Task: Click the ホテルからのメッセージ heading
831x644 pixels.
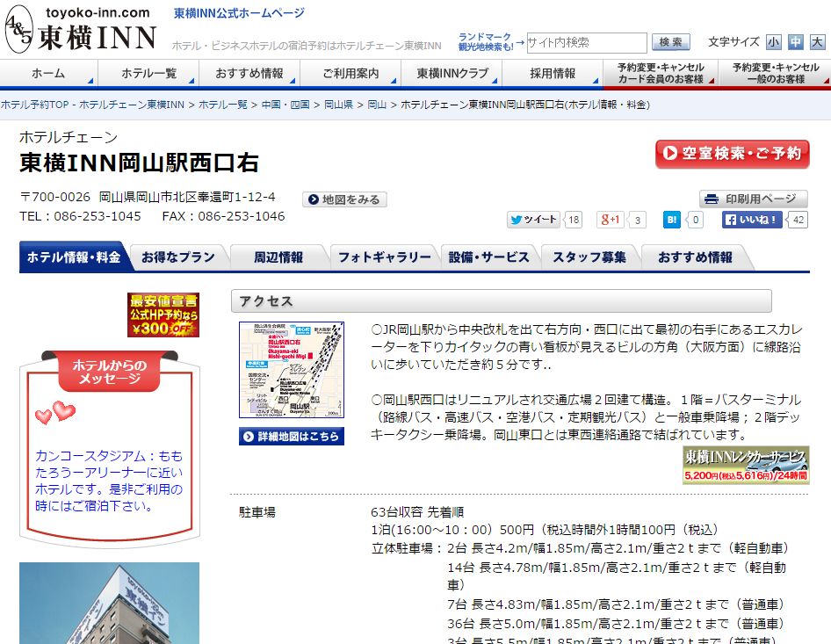Action: point(109,371)
